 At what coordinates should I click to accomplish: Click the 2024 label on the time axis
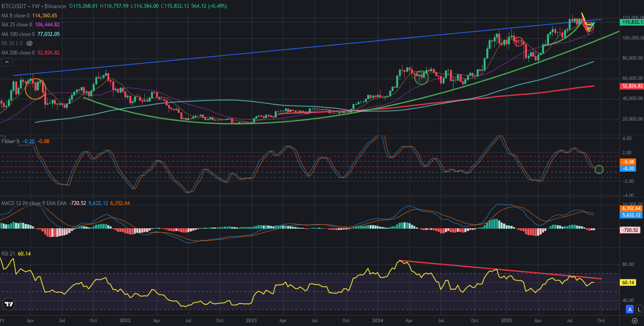(x=378, y=321)
